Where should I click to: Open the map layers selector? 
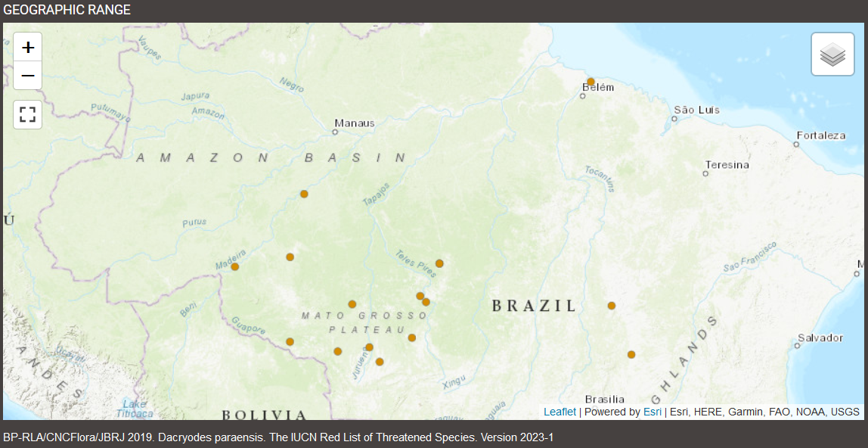pyautogui.click(x=832, y=54)
